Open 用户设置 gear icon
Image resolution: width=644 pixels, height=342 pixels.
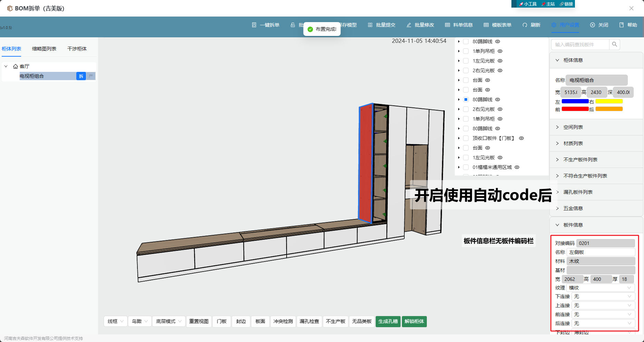click(x=554, y=25)
